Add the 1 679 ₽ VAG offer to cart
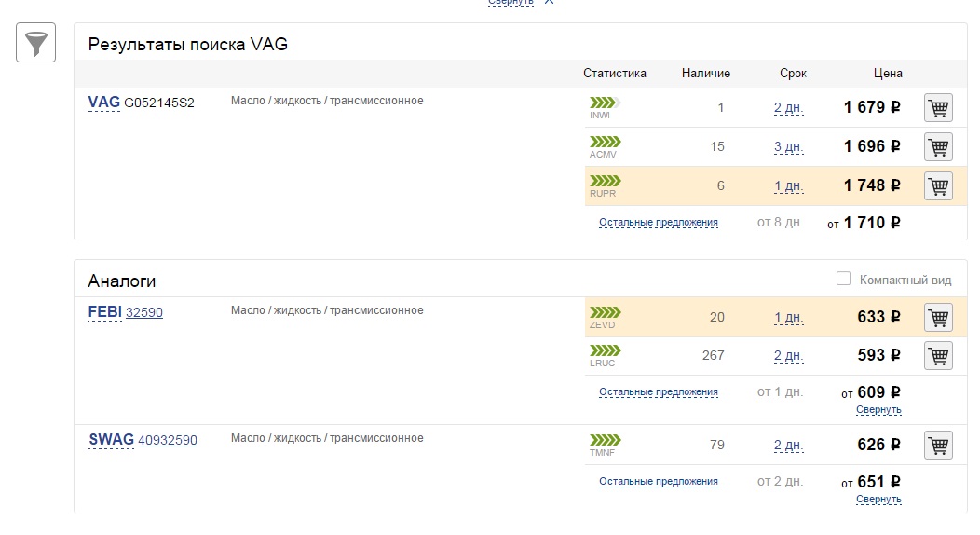 pyautogui.click(x=938, y=107)
